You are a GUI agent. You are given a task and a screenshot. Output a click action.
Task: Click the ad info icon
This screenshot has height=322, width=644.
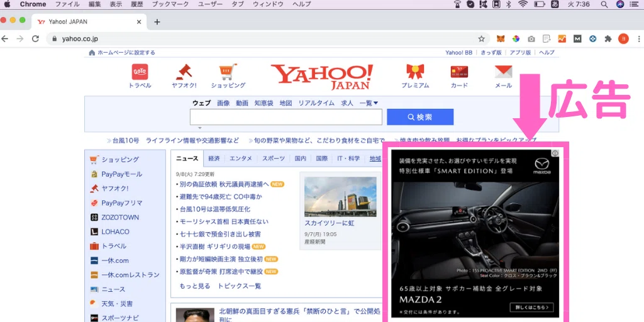555,153
